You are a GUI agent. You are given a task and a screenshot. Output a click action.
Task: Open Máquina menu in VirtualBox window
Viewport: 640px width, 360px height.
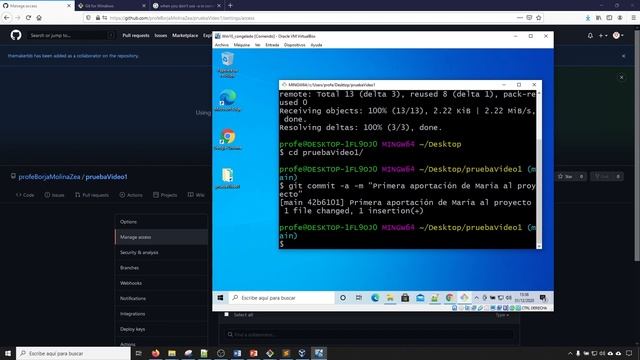242,45
